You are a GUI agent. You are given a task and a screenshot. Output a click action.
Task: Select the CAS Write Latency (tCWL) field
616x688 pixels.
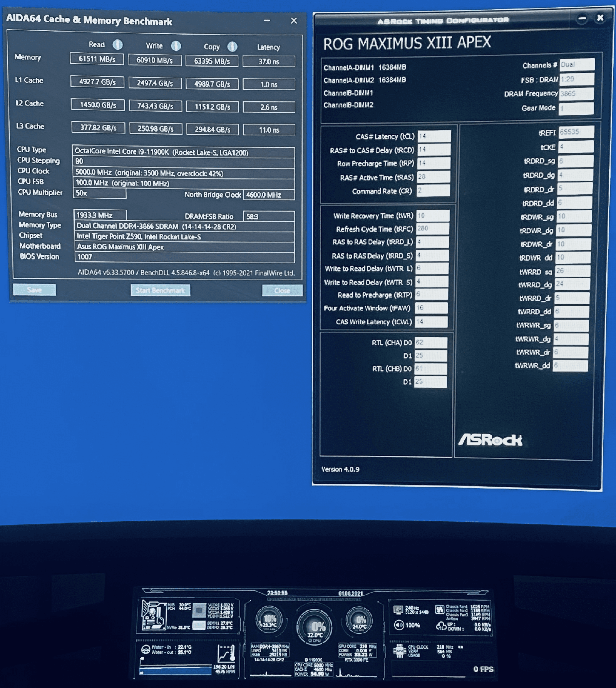pyautogui.click(x=431, y=322)
